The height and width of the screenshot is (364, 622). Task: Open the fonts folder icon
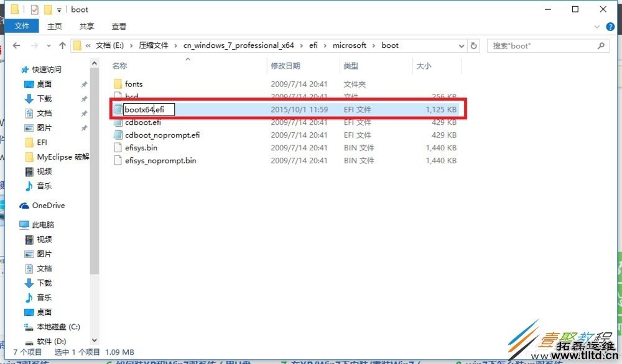tap(119, 84)
